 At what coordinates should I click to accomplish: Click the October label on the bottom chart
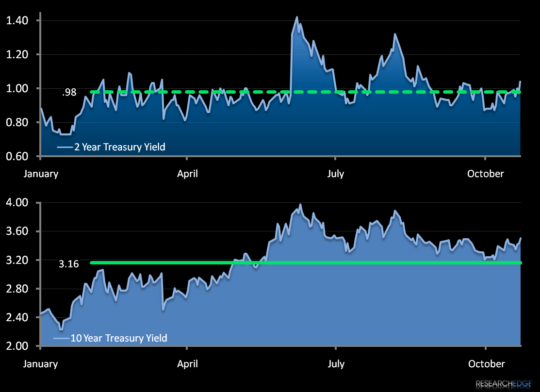486,363
